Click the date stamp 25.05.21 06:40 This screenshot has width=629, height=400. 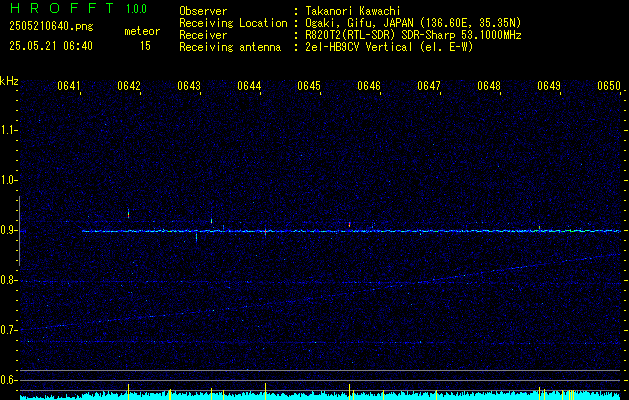[51, 46]
